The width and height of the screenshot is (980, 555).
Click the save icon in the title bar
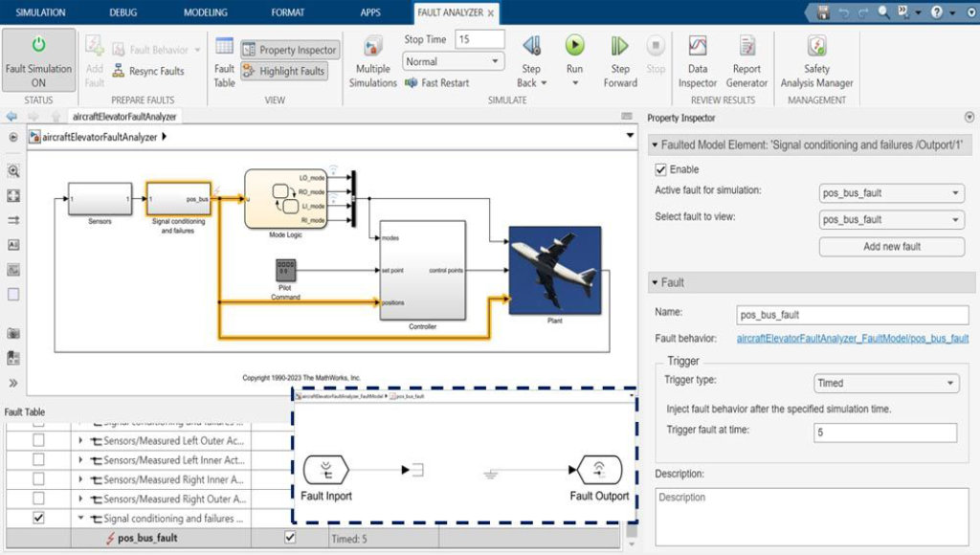[x=823, y=11]
